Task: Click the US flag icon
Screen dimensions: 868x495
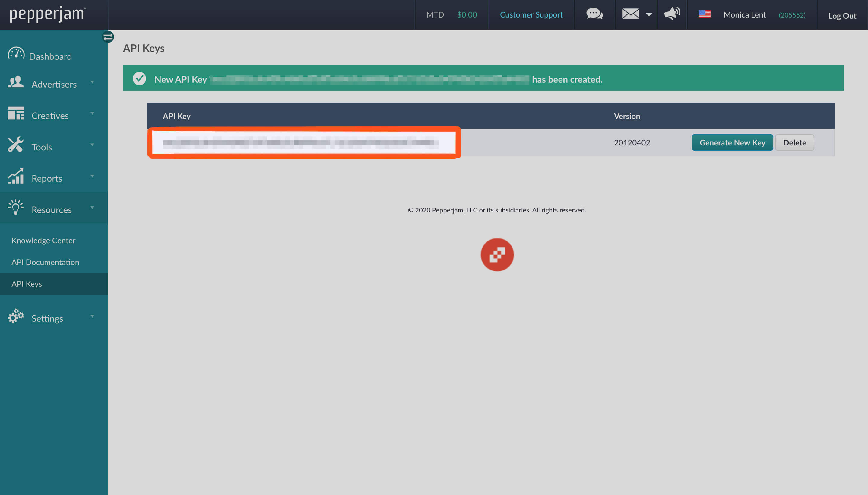Action: tap(704, 14)
